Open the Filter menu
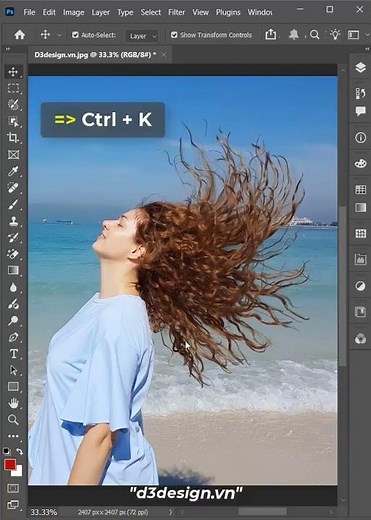The width and height of the screenshot is (371, 520). click(x=176, y=12)
